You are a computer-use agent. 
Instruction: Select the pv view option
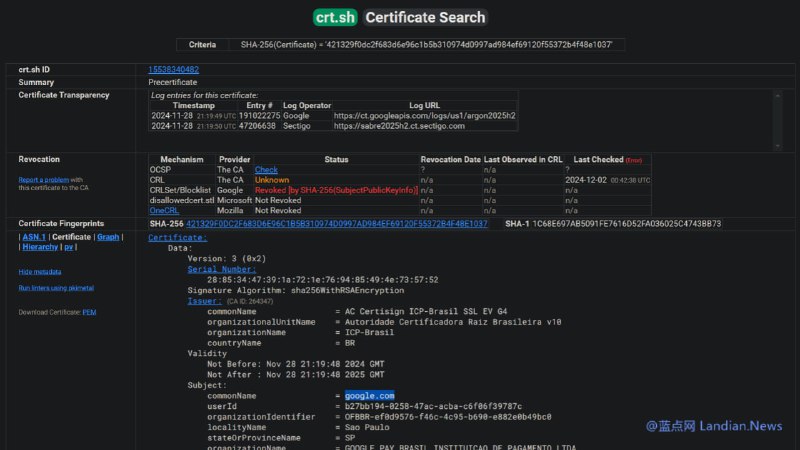coord(69,246)
